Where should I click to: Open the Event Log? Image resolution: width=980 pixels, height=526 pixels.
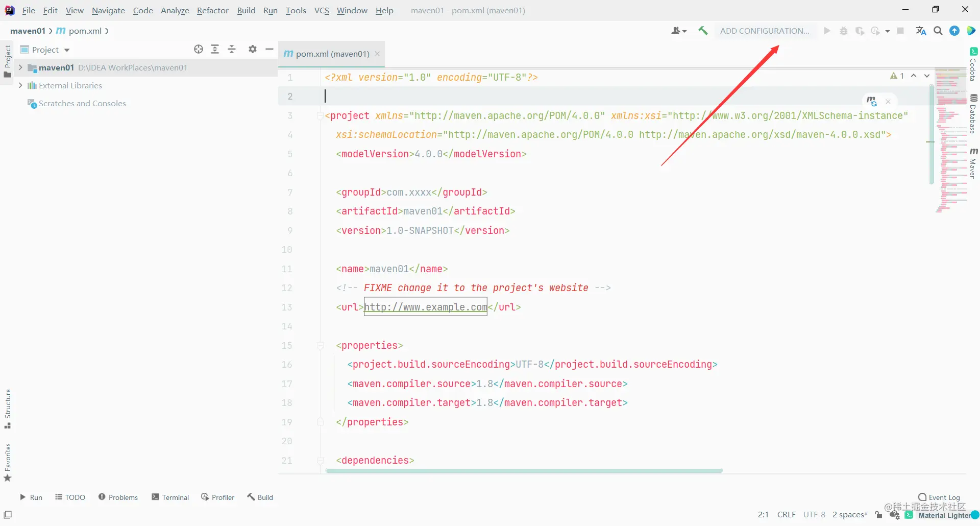(939, 497)
